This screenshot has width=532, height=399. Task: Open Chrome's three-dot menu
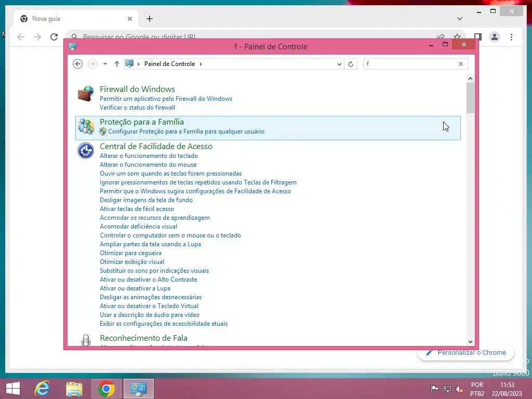coord(511,37)
